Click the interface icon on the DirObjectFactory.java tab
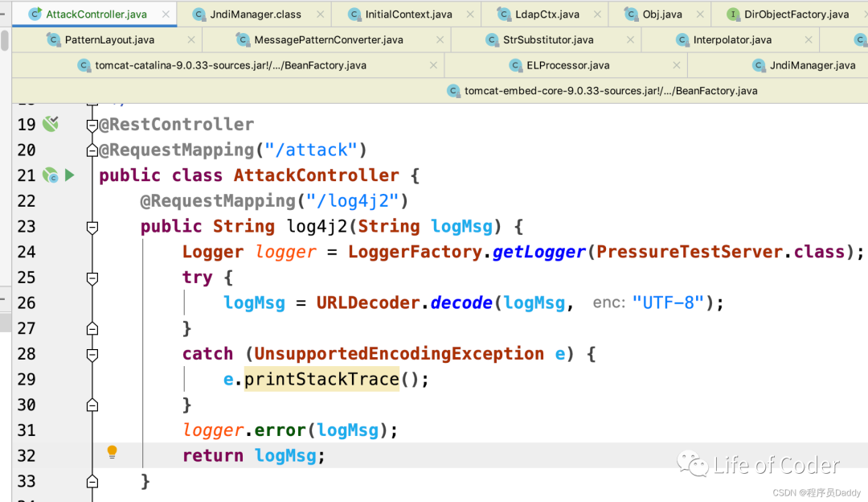868x502 pixels. coord(733,14)
